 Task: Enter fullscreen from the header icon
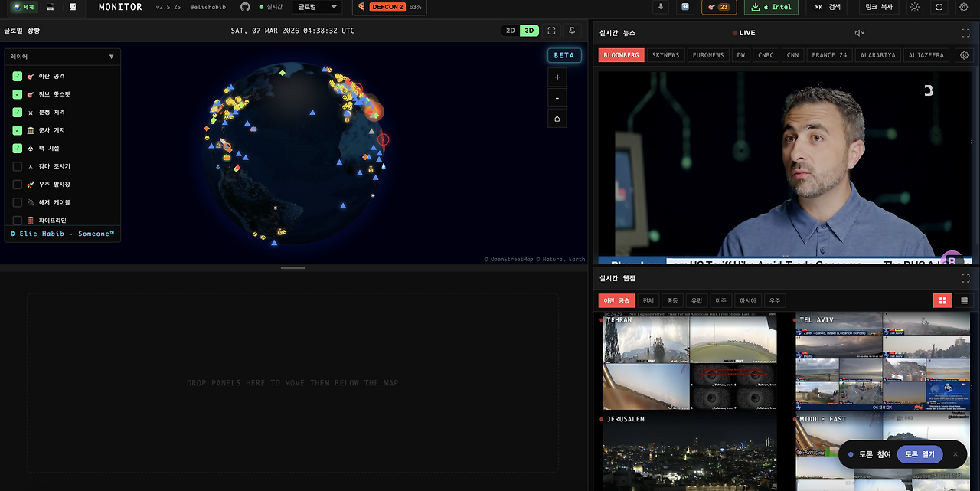[x=940, y=7]
